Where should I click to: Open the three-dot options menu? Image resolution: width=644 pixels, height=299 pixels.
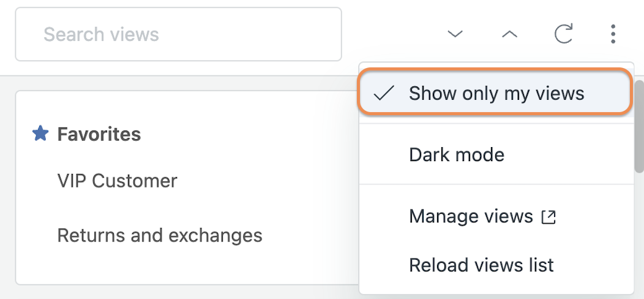pos(613,34)
